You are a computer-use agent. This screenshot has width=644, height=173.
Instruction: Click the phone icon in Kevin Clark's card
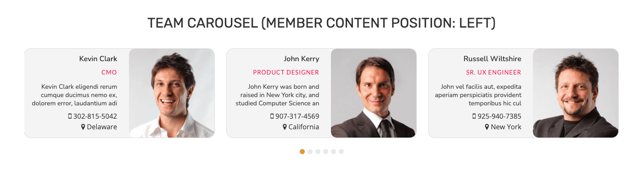click(70, 116)
